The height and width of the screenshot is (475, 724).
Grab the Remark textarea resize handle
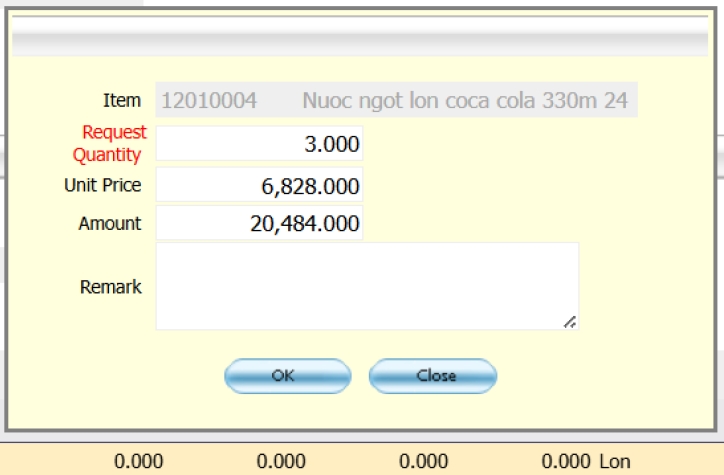click(569, 321)
